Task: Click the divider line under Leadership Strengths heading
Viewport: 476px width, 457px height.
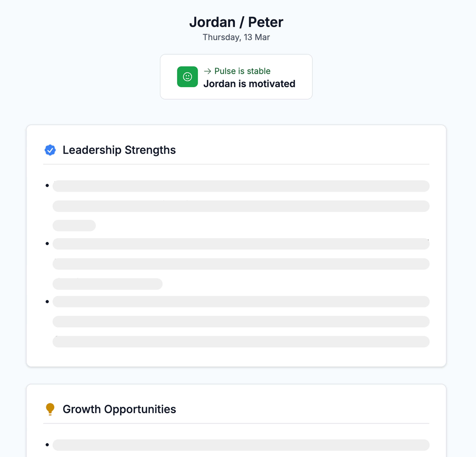Action: tap(236, 164)
